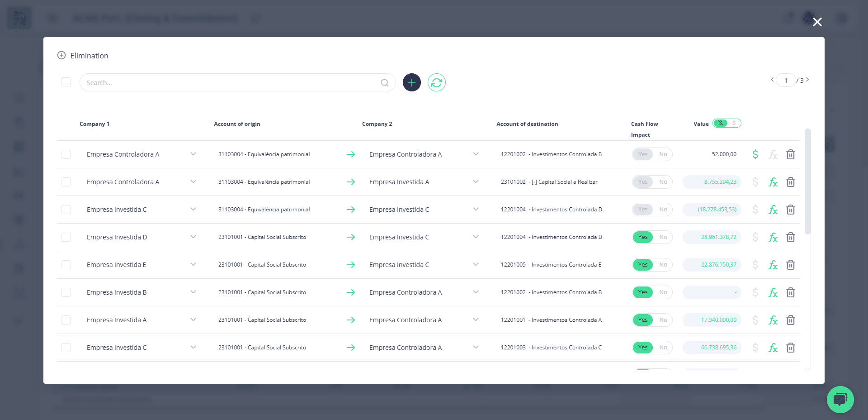The image size is (868, 420).
Task: Expand Company 1 dropdown for Empresa Investida E
Action: pyautogui.click(x=193, y=265)
